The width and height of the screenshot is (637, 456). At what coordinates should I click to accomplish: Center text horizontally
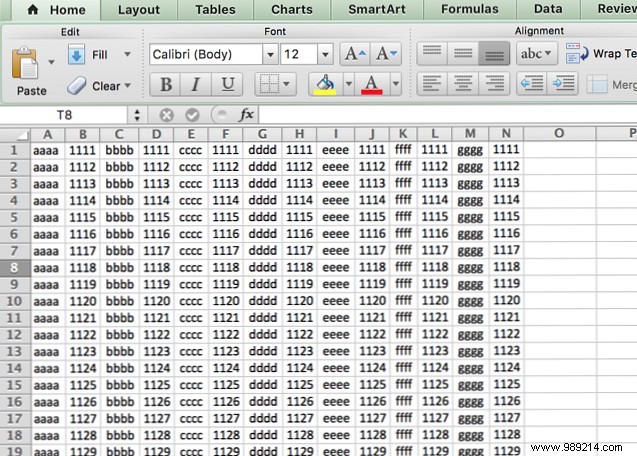pyautogui.click(x=463, y=84)
